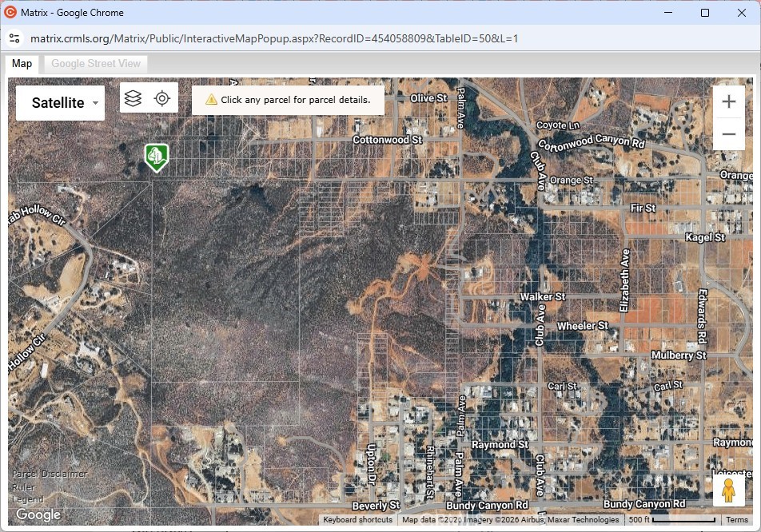The width and height of the screenshot is (761, 532).
Task: Click the Mulberry St label
Action: (679, 355)
